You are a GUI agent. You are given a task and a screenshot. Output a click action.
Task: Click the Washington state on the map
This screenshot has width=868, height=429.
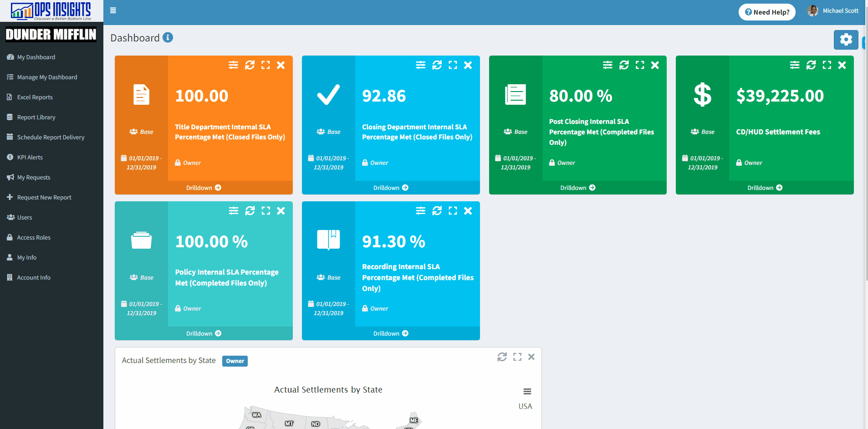point(256,415)
